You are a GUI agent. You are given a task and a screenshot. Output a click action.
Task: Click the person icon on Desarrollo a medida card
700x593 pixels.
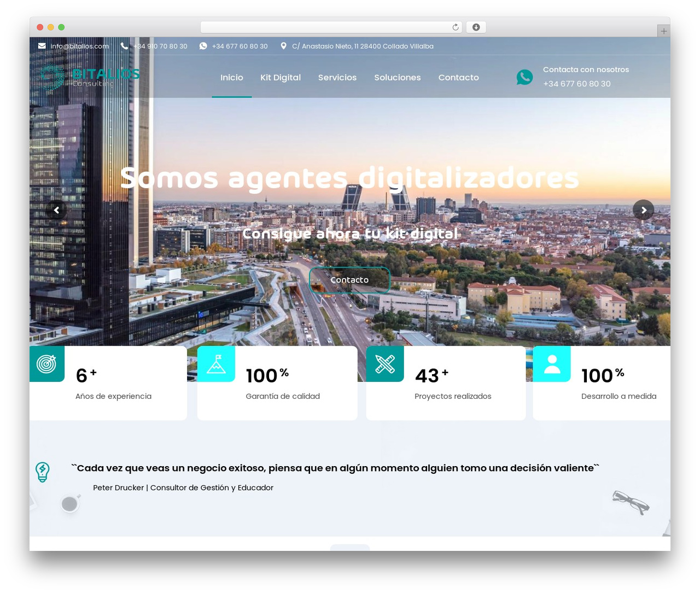click(552, 364)
